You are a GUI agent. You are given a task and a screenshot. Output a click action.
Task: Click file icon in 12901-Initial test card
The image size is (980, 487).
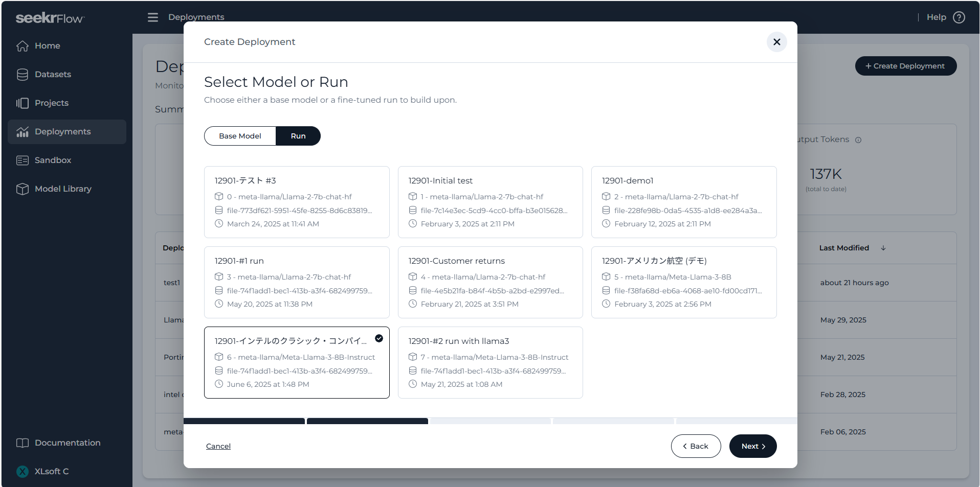pyautogui.click(x=413, y=210)
